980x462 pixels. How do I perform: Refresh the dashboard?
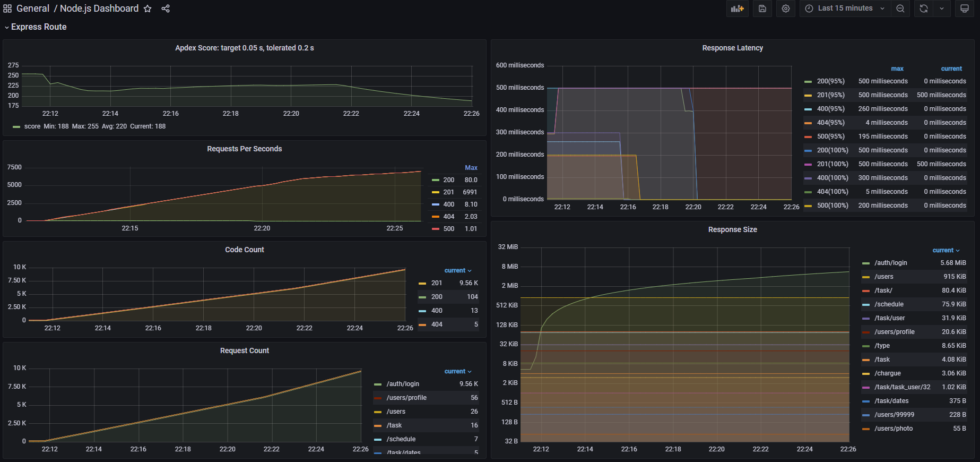924,8
